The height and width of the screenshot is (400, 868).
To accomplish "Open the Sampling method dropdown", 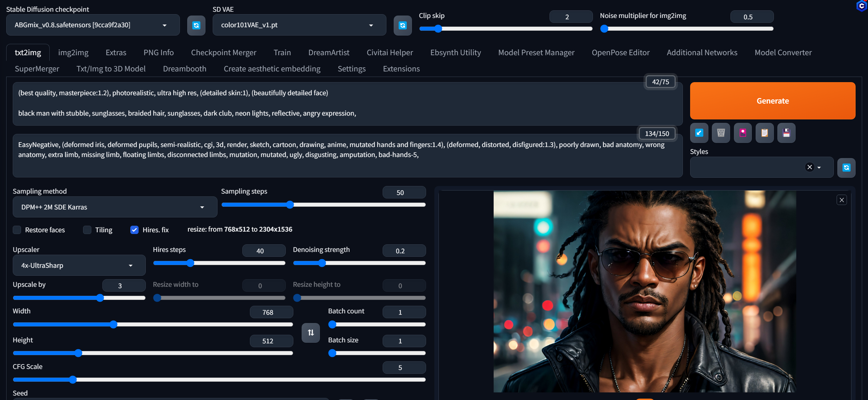I will (115, 207).
